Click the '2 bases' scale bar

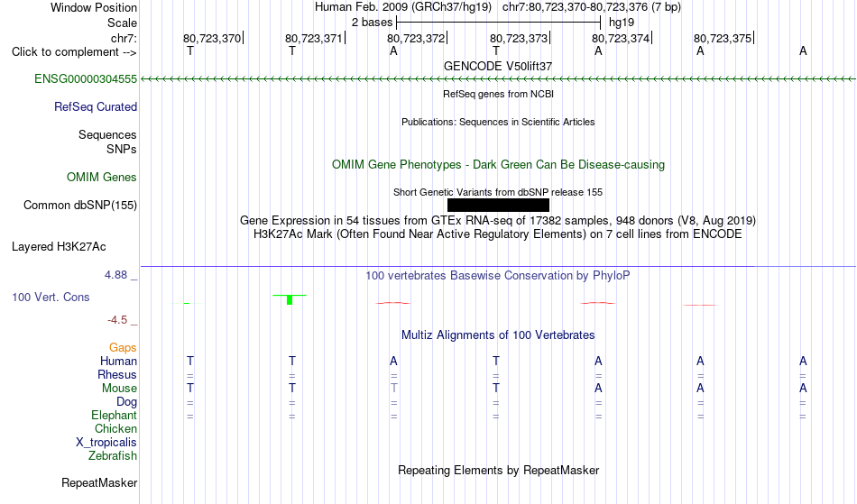[x=499, y=23]
